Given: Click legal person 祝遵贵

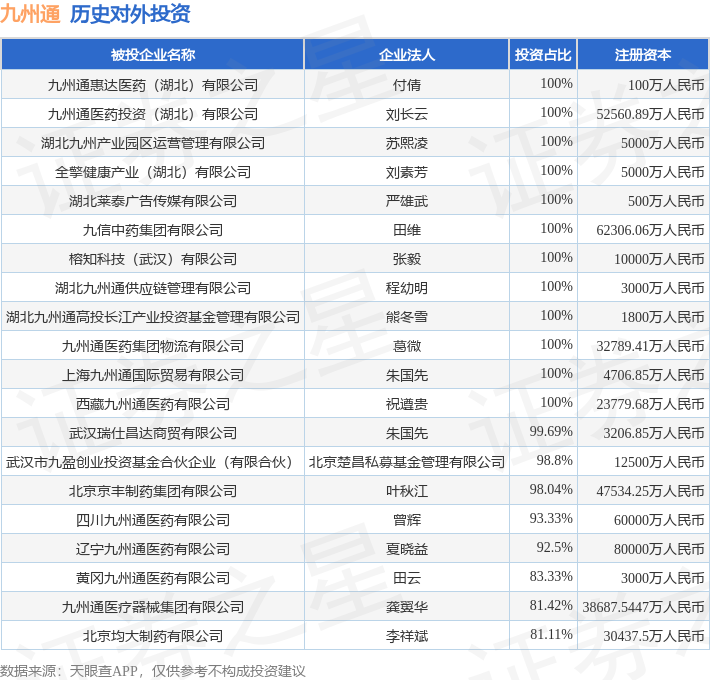Looking at the screenshot, I should pos(407,403).
